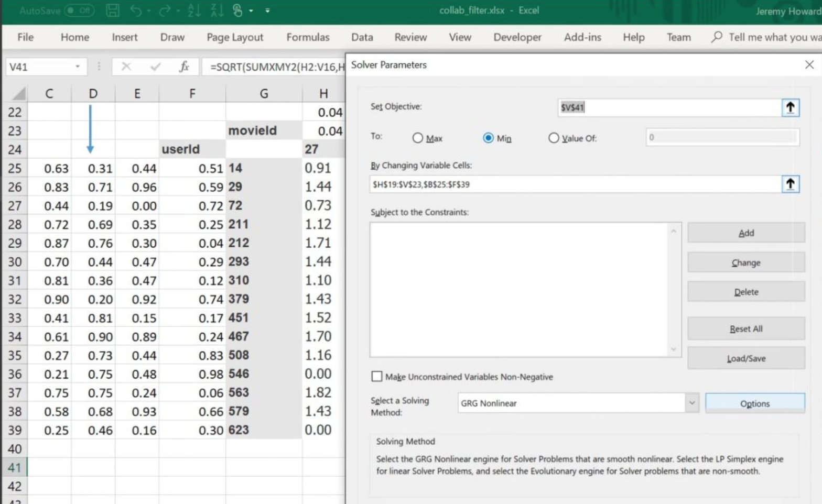Click the By Changing Variable Cells field
This screenshot has height=504, width=822.
point(575,184)
